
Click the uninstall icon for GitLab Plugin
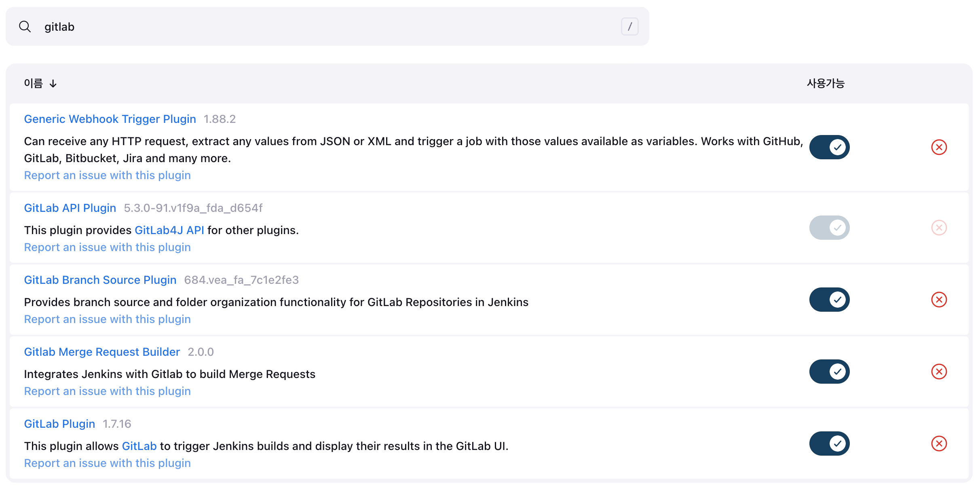coord(939,444)
